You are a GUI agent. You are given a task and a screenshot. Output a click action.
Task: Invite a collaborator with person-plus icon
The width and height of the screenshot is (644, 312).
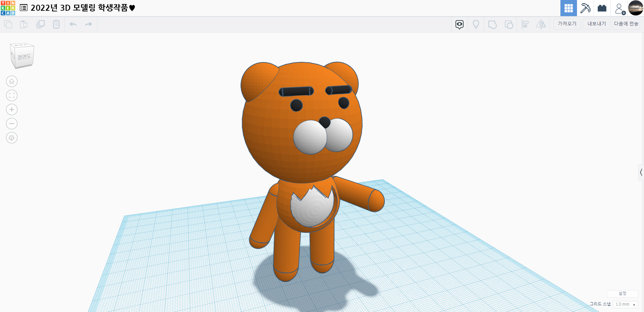[620, 9]
